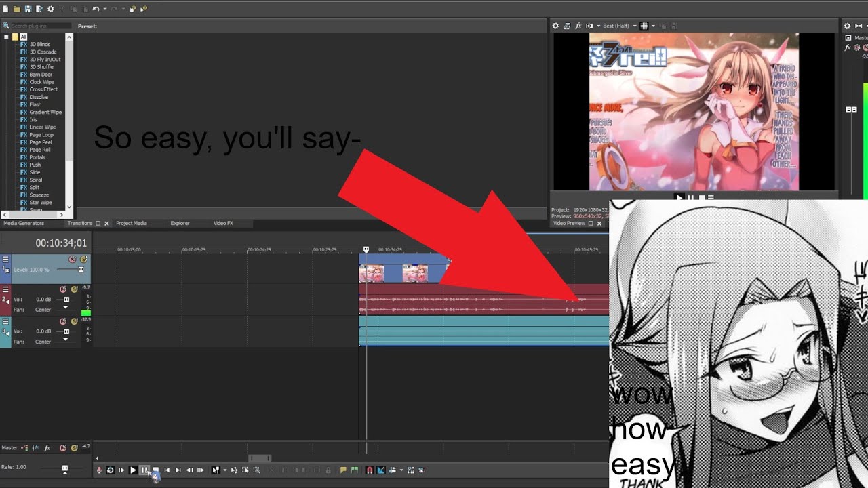Switch to the Media Generators tab
Viewport: 868px width, 488px height.
[24, 223]
